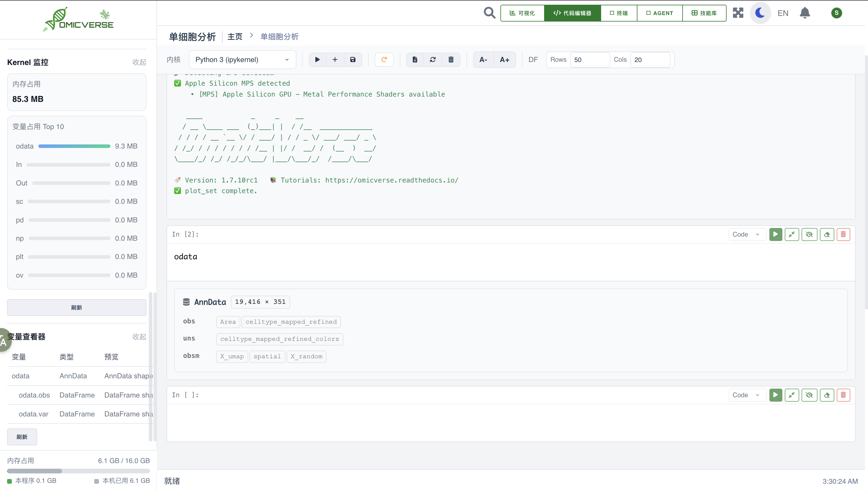Viewport: 868px width, 492px height.
Task: Switch to the AGENT tab
Action: point(659,13)
